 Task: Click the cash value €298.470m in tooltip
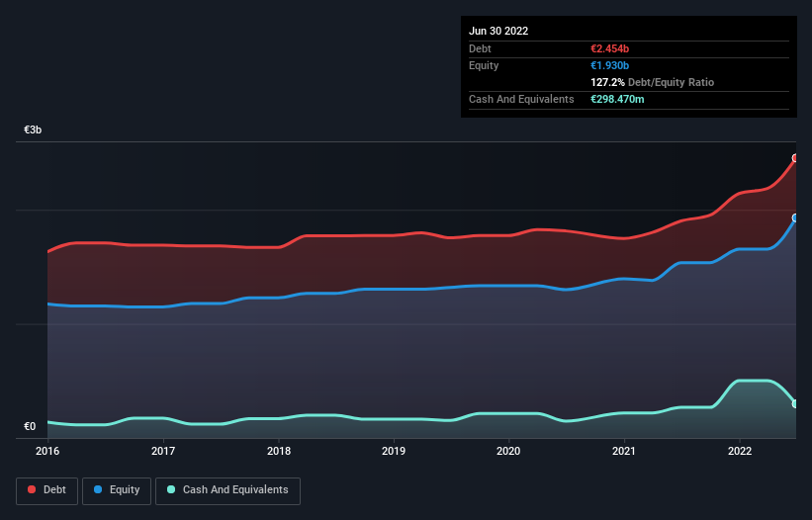(617, 99)
